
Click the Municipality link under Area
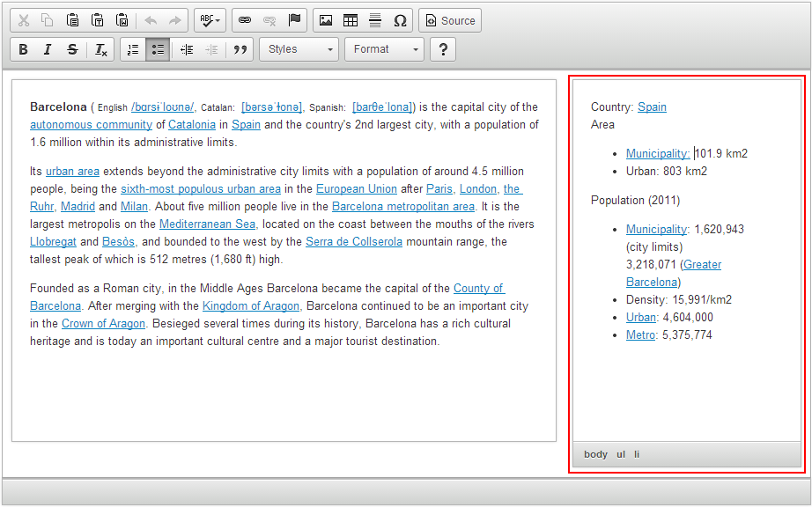point(658,154)
